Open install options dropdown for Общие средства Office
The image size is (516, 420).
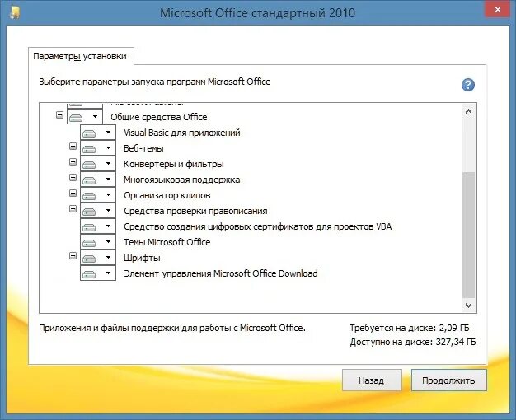(x=85, y=117)
